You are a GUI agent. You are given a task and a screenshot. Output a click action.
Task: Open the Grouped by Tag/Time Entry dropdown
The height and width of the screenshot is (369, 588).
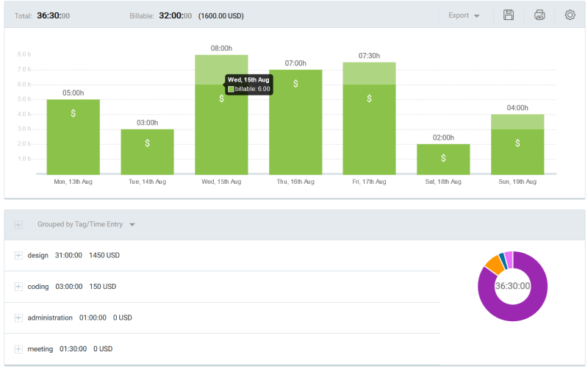(86, 224)
